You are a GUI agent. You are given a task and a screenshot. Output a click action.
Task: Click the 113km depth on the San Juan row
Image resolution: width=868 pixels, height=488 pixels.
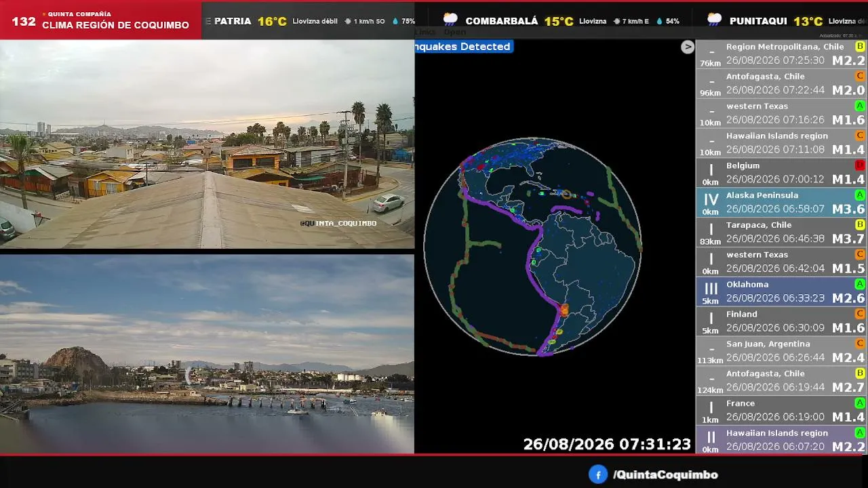pos(711,361)
